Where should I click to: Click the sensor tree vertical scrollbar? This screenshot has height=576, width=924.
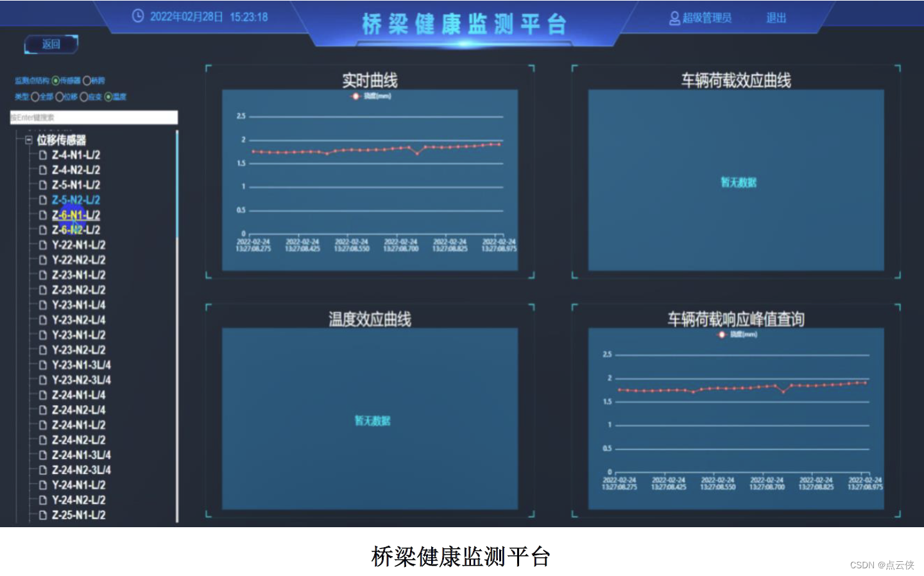coord(177,327)
